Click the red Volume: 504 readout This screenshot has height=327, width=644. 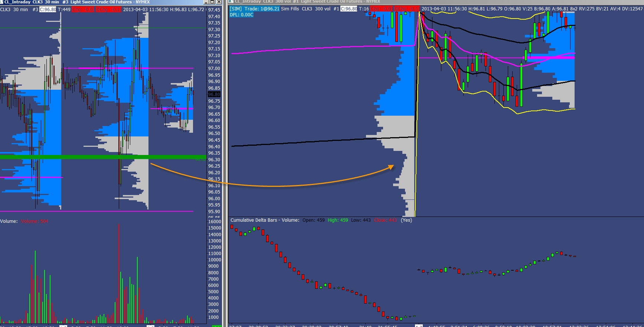[x=35, y=221]
